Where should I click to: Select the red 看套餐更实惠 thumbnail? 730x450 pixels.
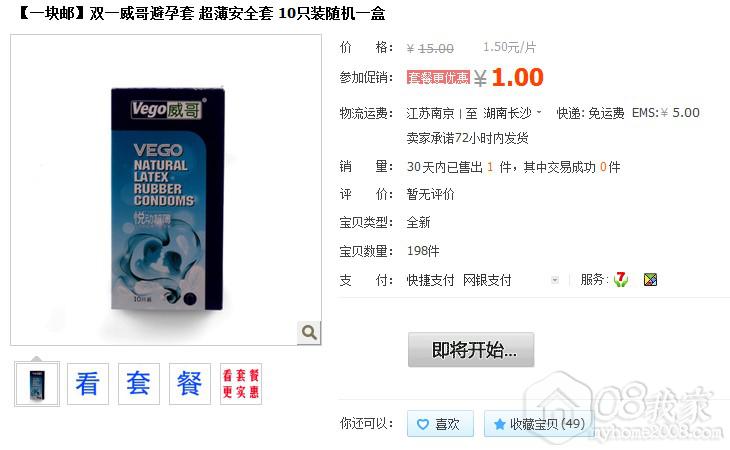(x=241, y=384)
